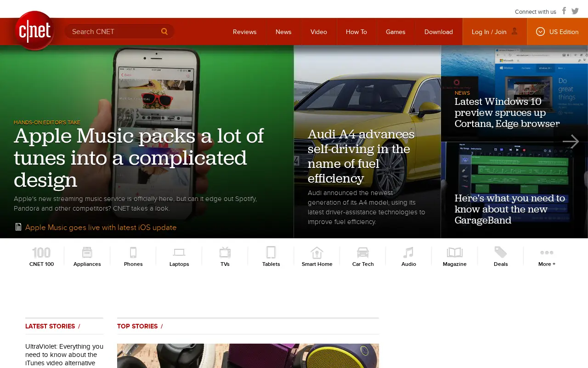Open the Audi A4 self-driving article
This screenshot has width=588, height=368.
pos(361,156)
